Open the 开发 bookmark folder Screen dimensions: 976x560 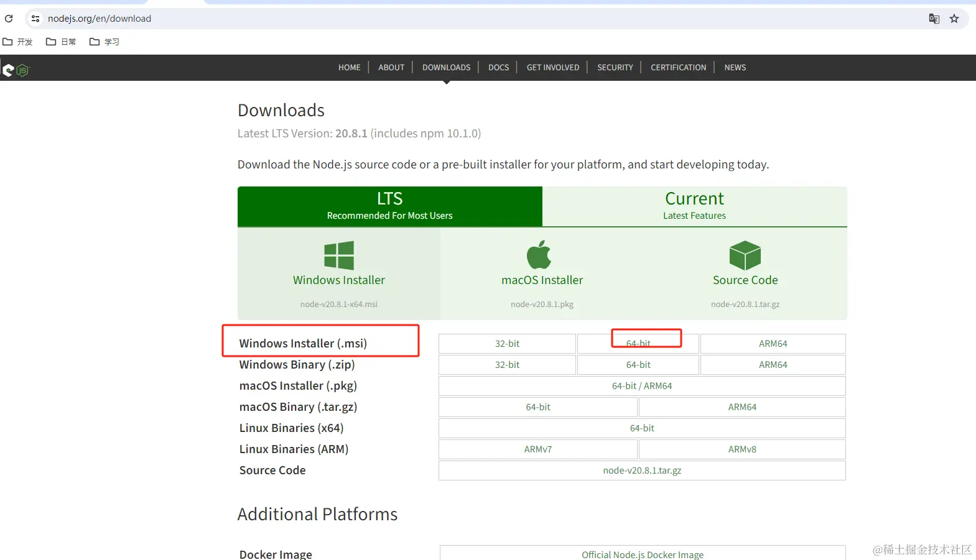click(17, 42)
